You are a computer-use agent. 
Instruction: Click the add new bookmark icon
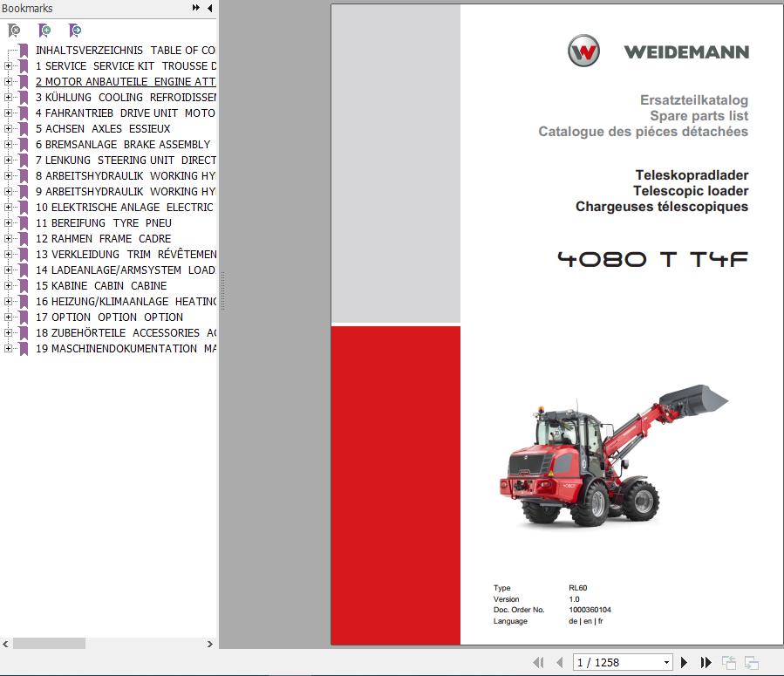pyautogui.click(x=44, y=31)
